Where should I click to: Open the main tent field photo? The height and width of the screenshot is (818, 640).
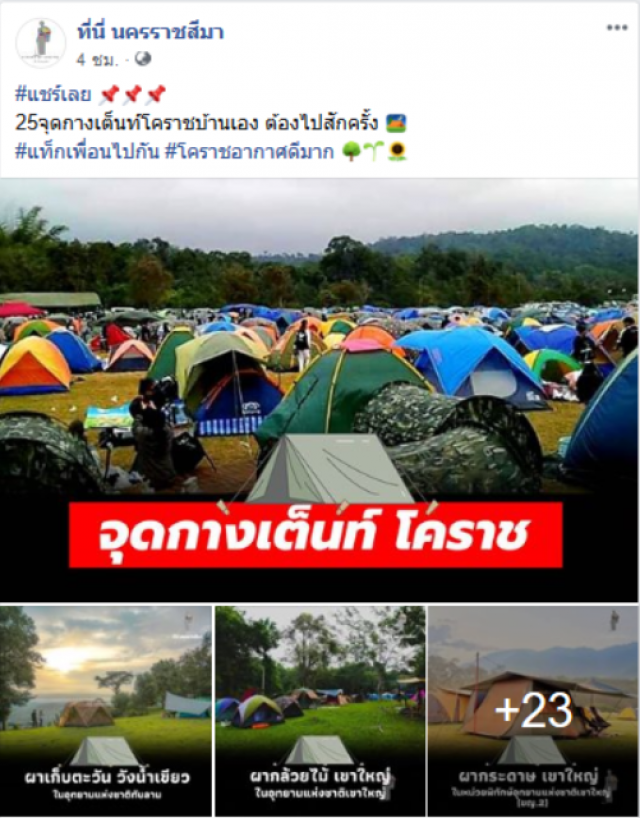pyautogui.click(x=319, y=390)
